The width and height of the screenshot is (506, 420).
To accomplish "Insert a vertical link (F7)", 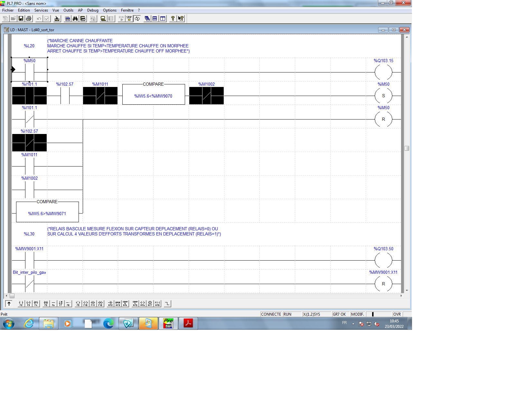I will click(x=61, y=303).
